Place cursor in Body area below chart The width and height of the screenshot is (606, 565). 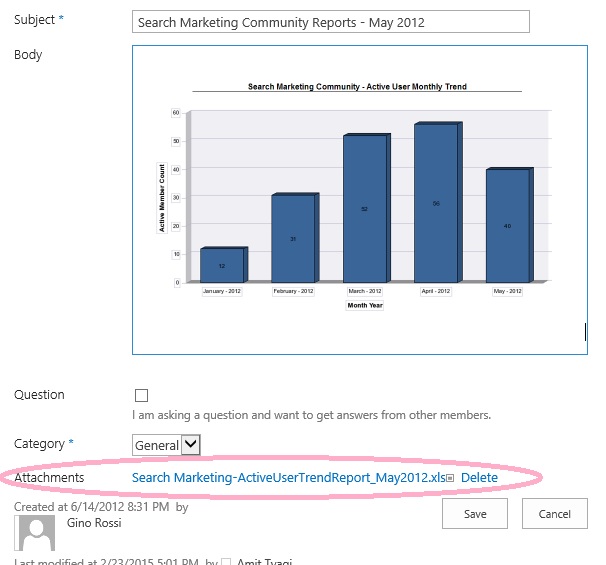click(359, 332)
